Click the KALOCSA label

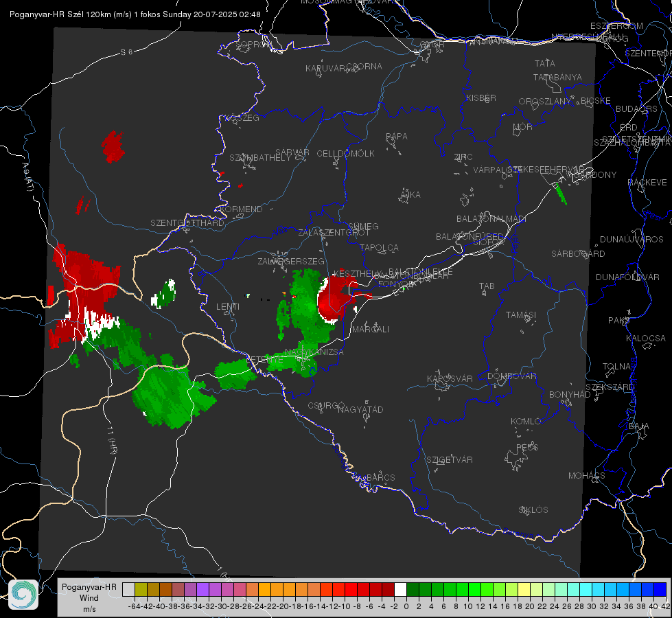click(x=645, y=339)
